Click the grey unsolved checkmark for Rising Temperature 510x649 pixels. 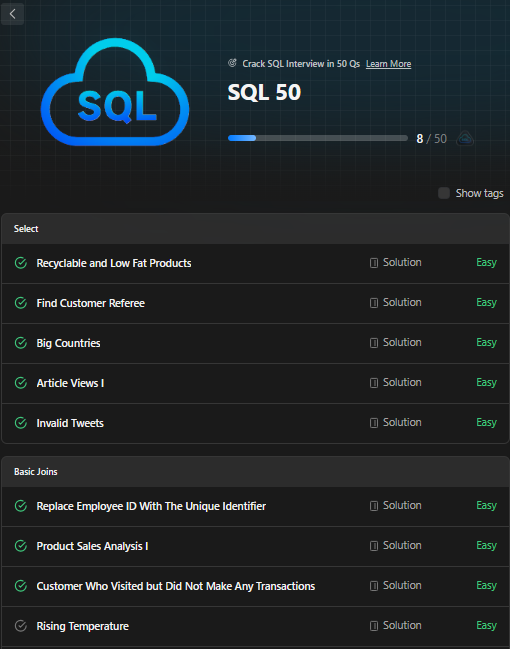click(21, 626)
